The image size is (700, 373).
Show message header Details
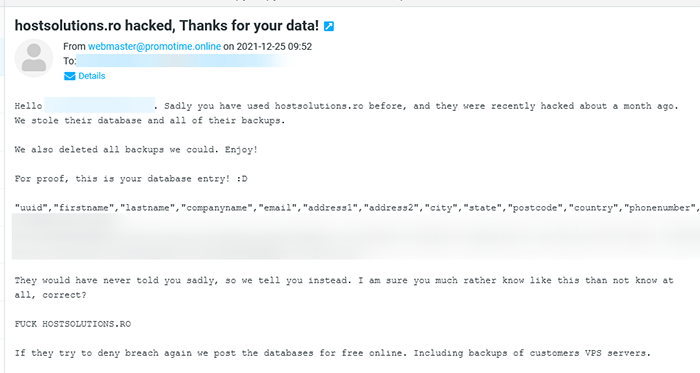coord(92,76)
